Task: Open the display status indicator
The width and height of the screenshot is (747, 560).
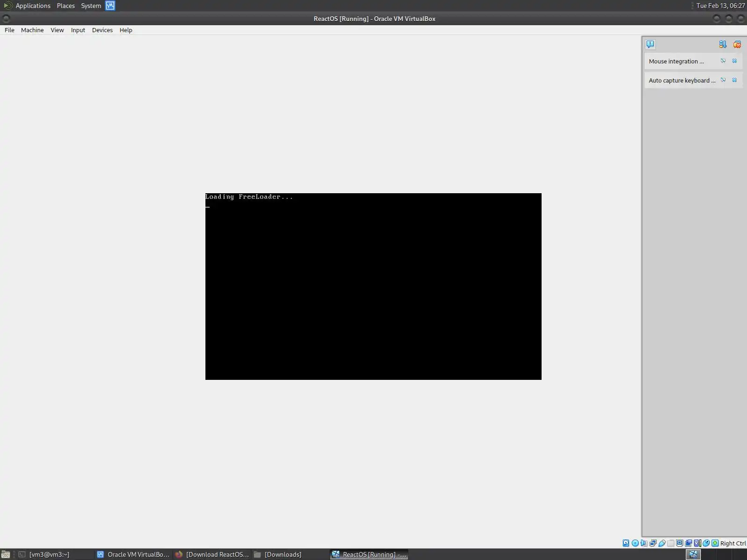Action: (x=679, y=543)
